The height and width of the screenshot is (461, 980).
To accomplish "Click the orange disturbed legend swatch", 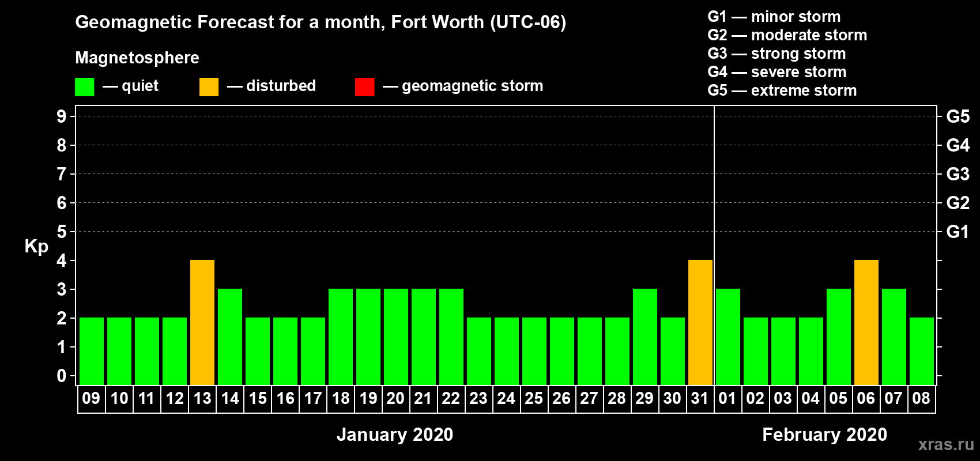I will click(209, 87).
